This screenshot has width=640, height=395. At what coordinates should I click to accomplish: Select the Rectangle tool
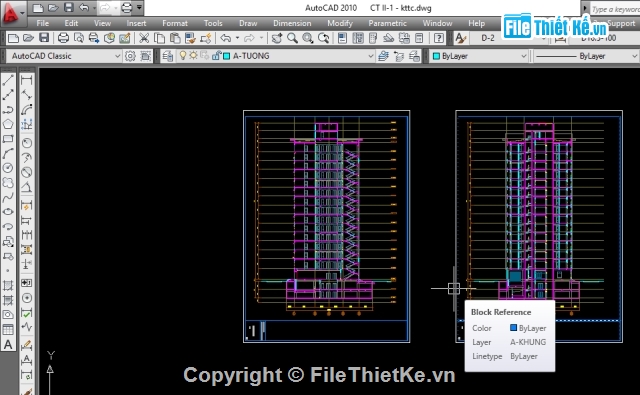8,139
